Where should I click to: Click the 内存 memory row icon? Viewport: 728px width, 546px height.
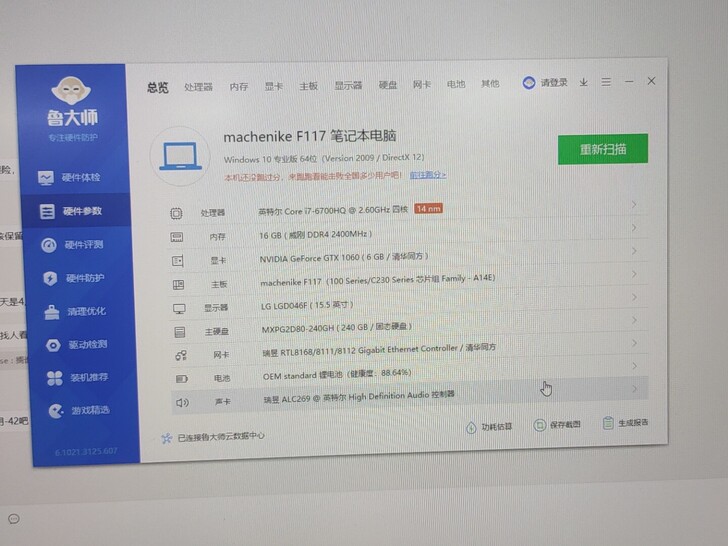coord(176,237)
